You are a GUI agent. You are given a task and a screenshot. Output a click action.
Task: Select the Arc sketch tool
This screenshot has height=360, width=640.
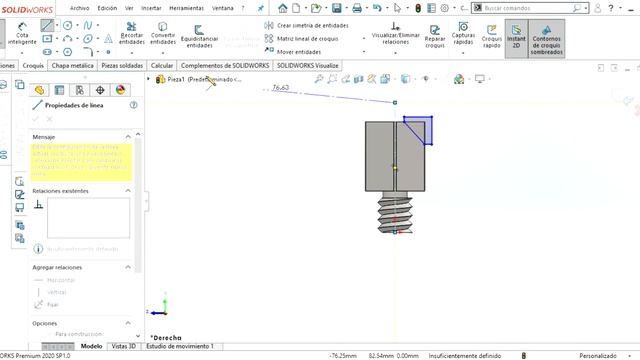pos(67,39)
